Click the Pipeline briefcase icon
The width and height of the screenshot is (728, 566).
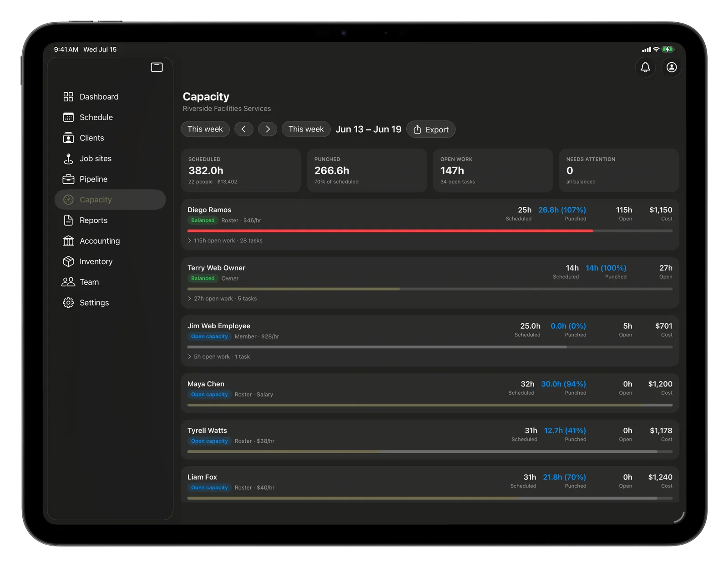click(68, 179)
